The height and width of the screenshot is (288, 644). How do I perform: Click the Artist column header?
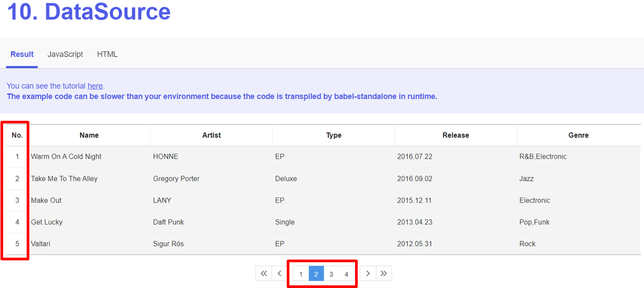[211, 135]
